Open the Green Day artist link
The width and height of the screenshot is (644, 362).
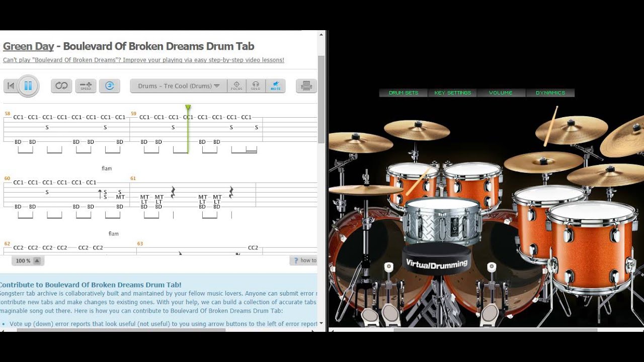pos(28,46)
